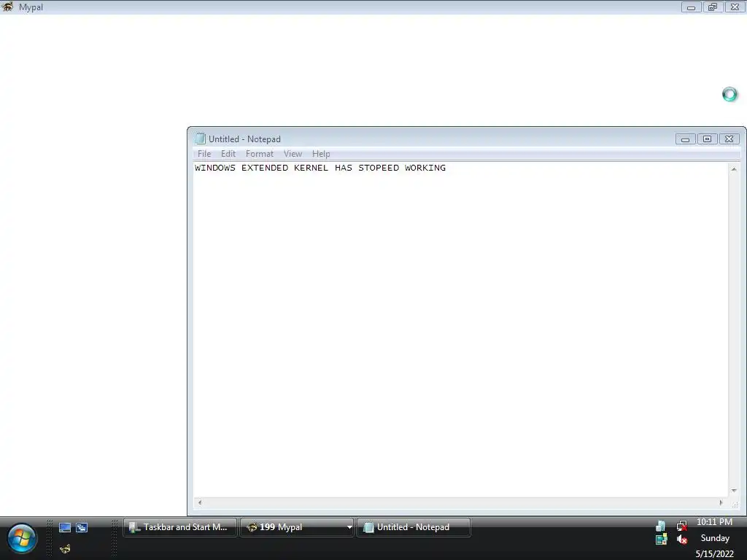Click the Switch between windows quick launch icon
The image size is (747, 560).
[82, 528]
